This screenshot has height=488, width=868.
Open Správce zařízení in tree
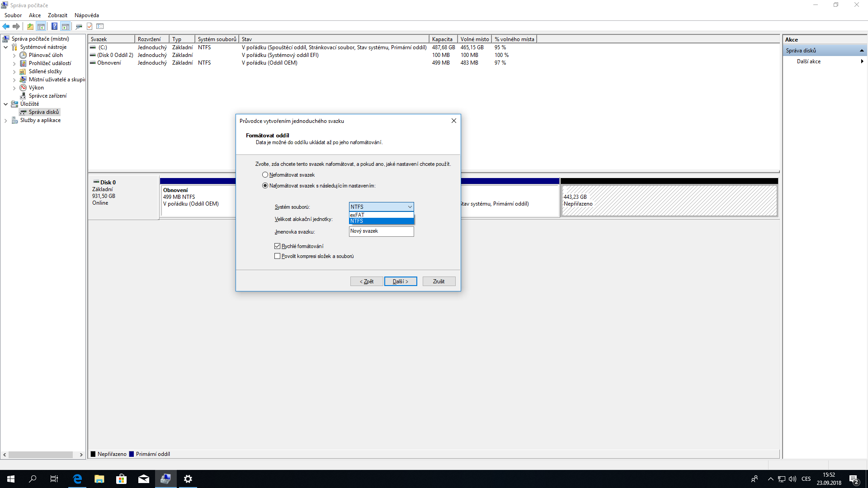tap(47, 96)
